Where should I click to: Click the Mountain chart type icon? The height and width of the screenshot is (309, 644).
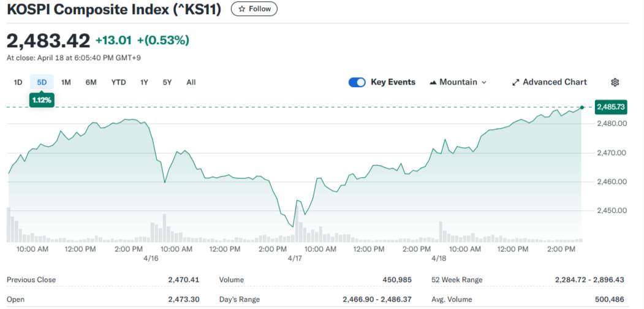coord(433,82)
